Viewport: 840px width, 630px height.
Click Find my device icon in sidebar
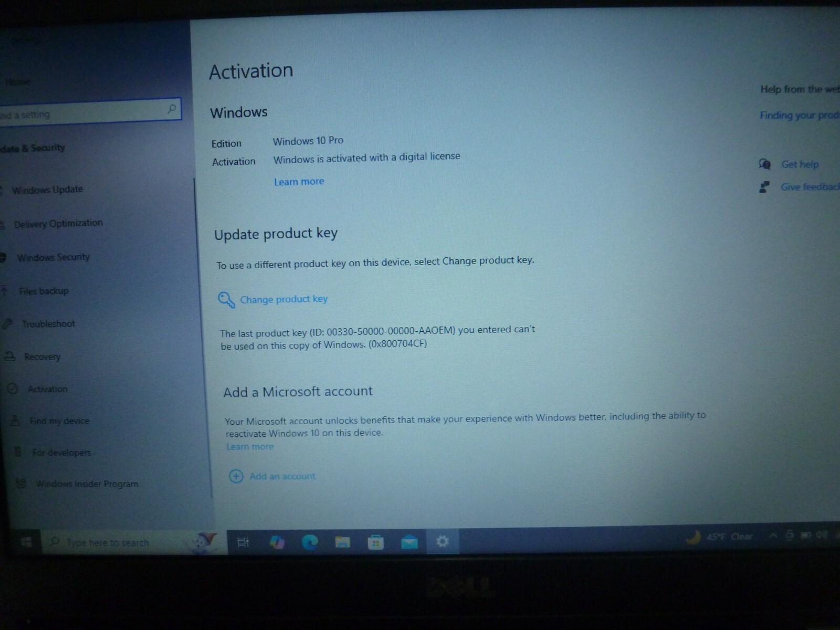[16, 420]
